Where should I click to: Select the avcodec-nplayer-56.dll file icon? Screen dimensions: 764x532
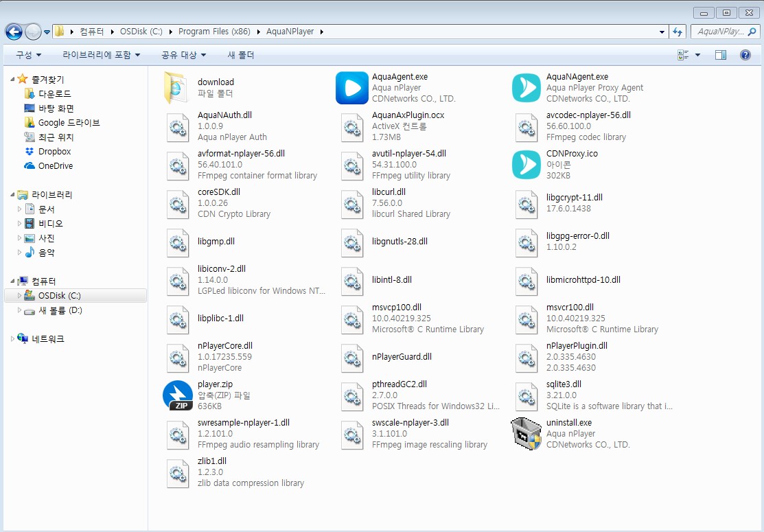tap(526, 127)
